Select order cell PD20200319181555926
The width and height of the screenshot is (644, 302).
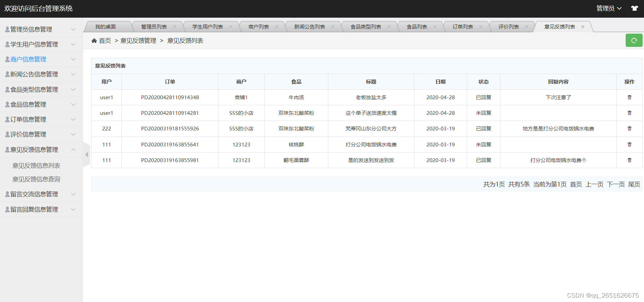click(170, 129)
